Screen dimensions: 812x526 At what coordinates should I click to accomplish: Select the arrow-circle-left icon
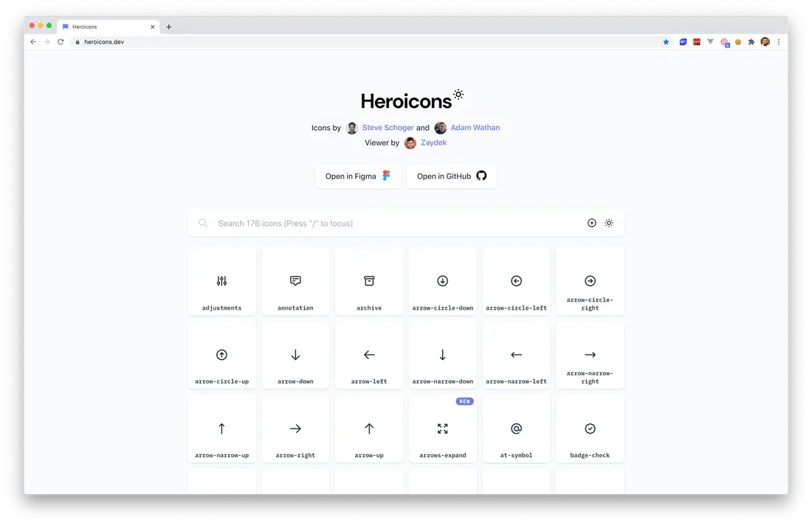(516, 281)
